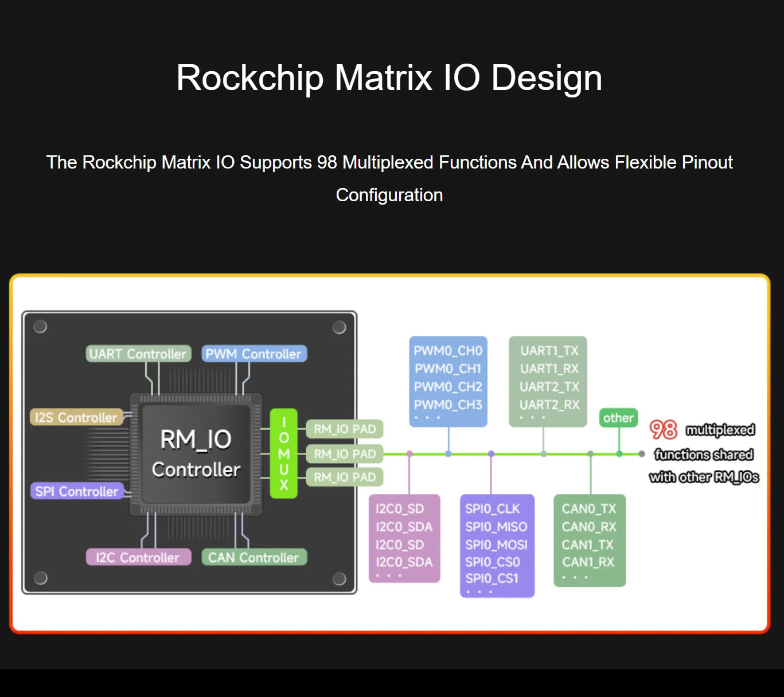
Task: Click the "Rockchip Matrix IO Design" heading
Action: (389, 77)
